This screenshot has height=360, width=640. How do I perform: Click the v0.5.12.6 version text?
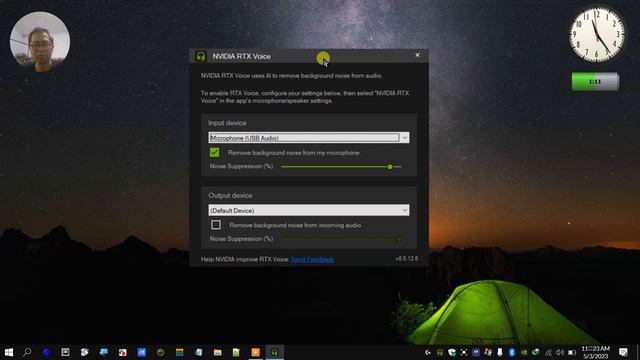(x=406, y=259)
